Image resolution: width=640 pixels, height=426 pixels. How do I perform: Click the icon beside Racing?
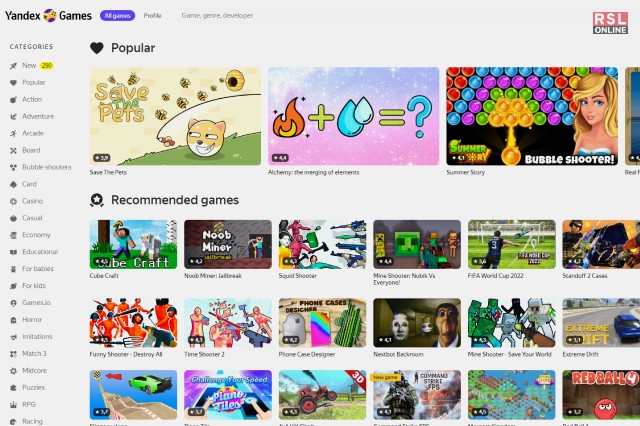13,422
